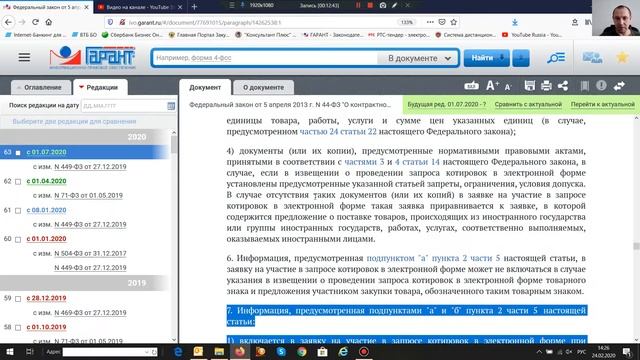Check edition 61 from 08.01.2020
This screenshot has width=640, height=360.
tap(18, 211)
